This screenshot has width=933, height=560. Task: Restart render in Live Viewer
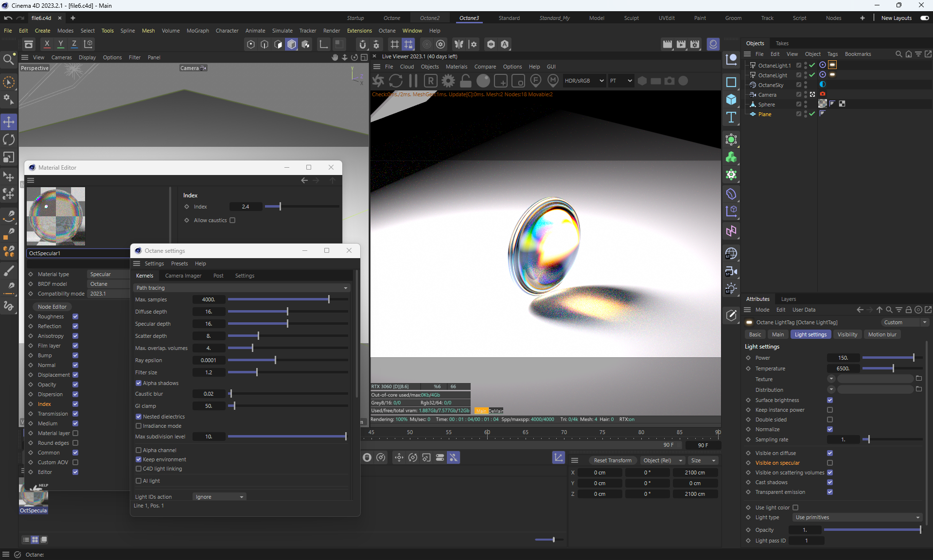point(396,81)
